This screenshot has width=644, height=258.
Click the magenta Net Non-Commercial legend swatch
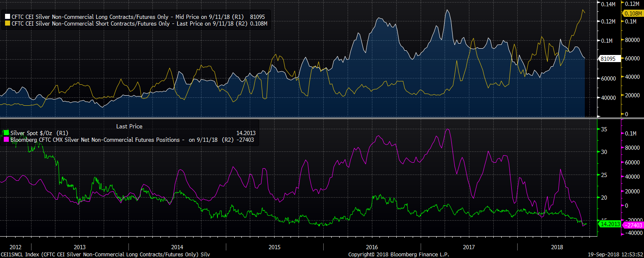[x=5, y=140]
